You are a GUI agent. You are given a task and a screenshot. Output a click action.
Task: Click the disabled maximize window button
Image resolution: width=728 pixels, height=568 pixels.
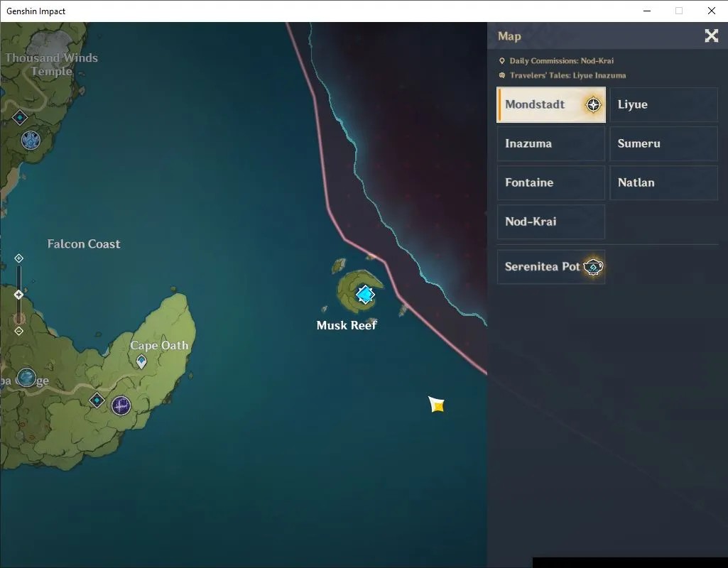679,11
